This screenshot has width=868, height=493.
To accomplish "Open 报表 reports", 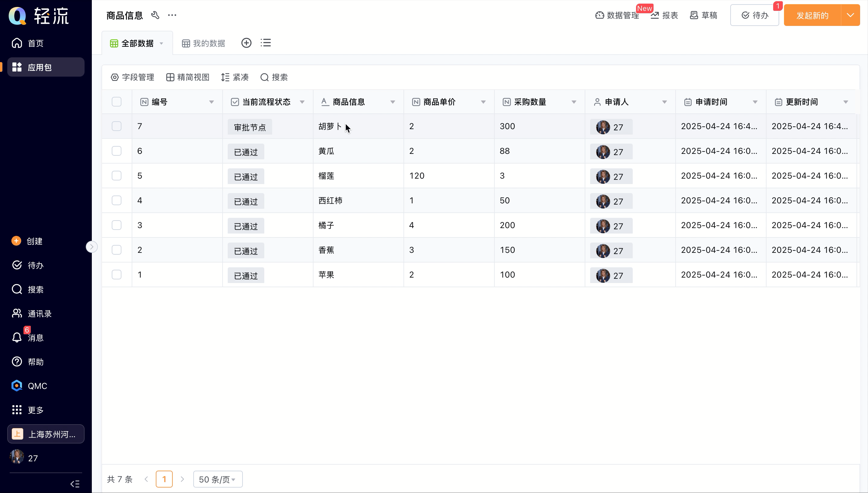I will click(x=664, y=15).
